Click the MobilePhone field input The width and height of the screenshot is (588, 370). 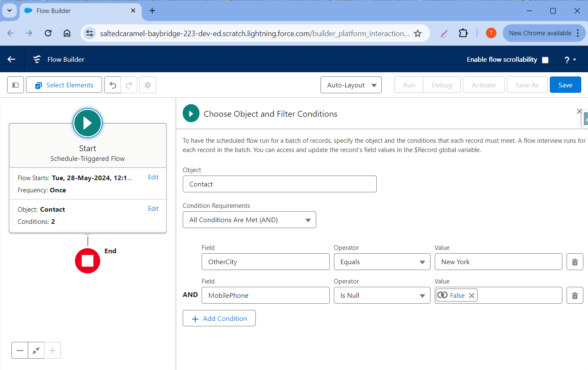(x=265, y=295)
